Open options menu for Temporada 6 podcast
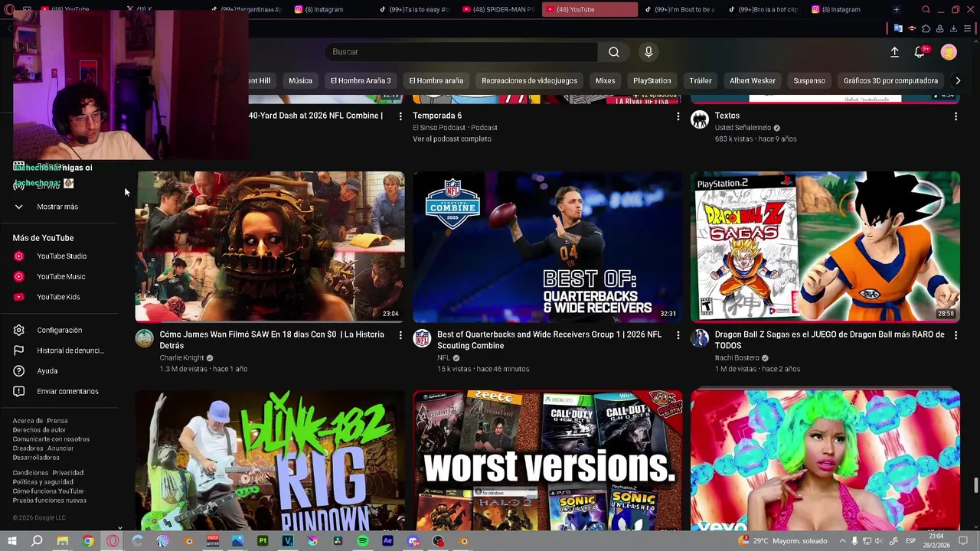The width and height of the screenshot is (980, 551). click(678, 116)
